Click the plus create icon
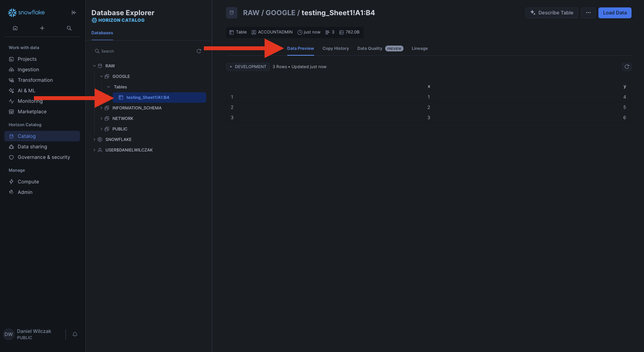 click(42, 28)
